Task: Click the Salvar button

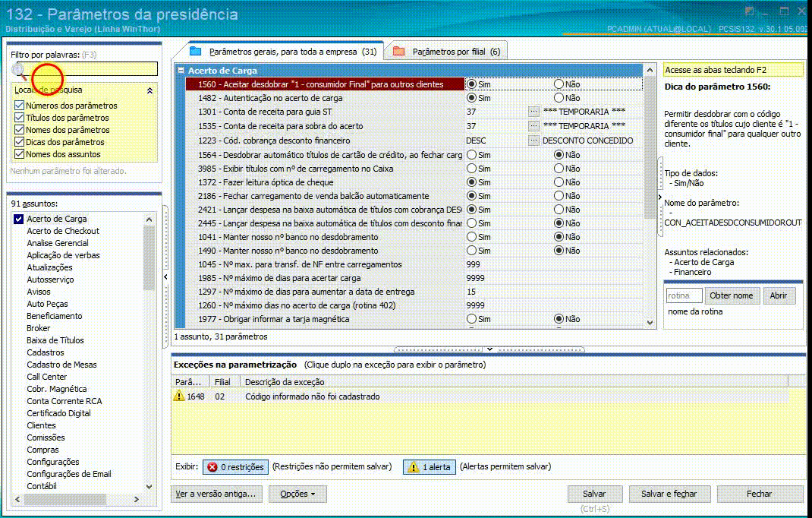Action: click(x=594, y=494)
